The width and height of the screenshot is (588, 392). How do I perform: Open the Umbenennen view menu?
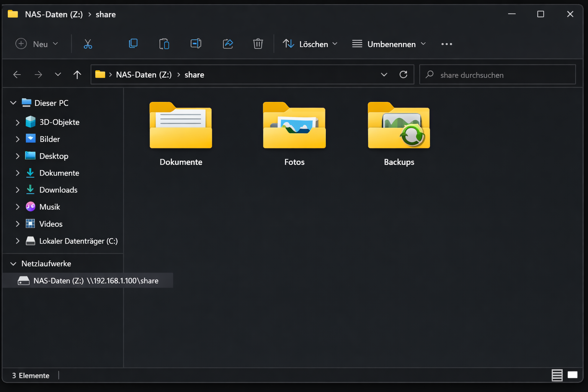tap(388, 44)
